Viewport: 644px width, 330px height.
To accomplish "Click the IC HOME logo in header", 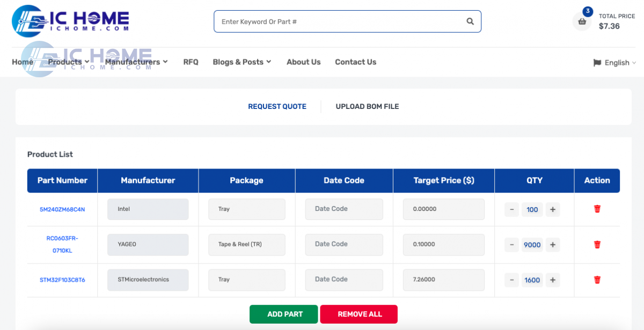I will pos(70,21).
